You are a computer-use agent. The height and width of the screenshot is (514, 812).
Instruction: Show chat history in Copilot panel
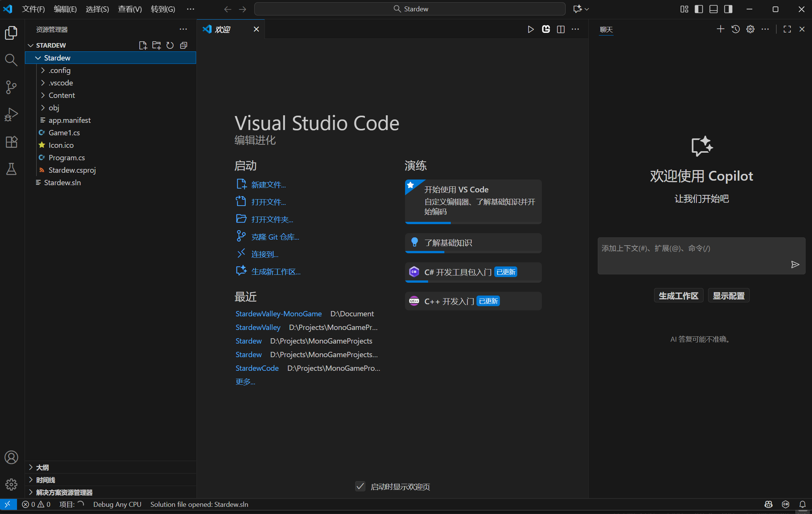point(735,29)
